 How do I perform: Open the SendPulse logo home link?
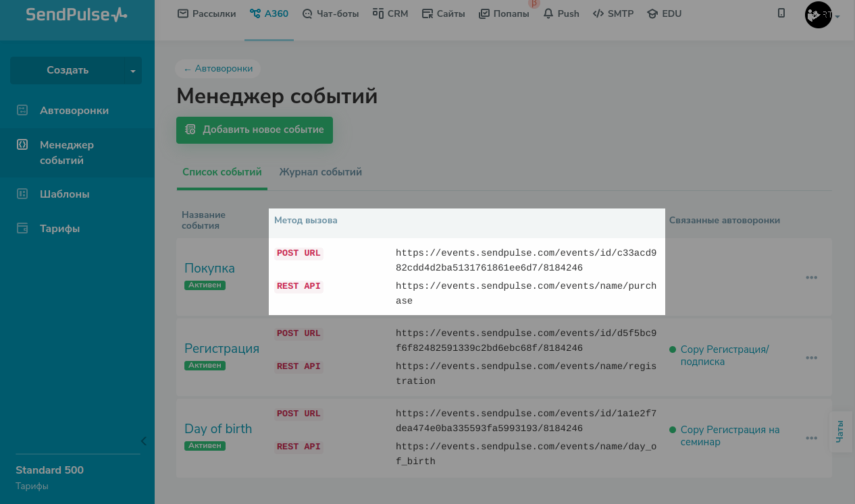(76, 14)
